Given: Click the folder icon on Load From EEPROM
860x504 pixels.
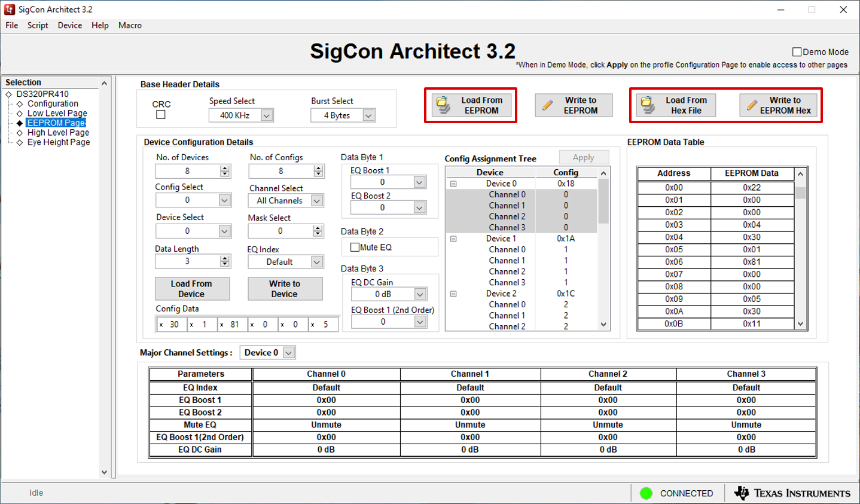Looking at the screenshot, I should (x=443, y=105).
